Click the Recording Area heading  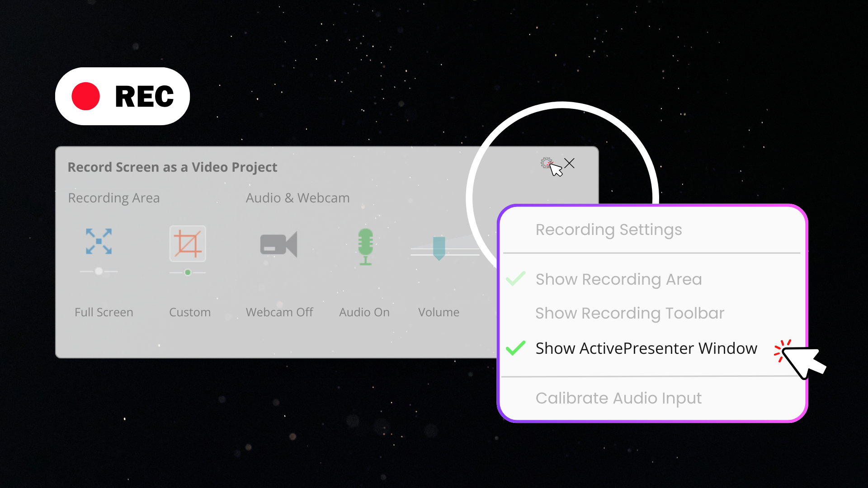point(113,198)
